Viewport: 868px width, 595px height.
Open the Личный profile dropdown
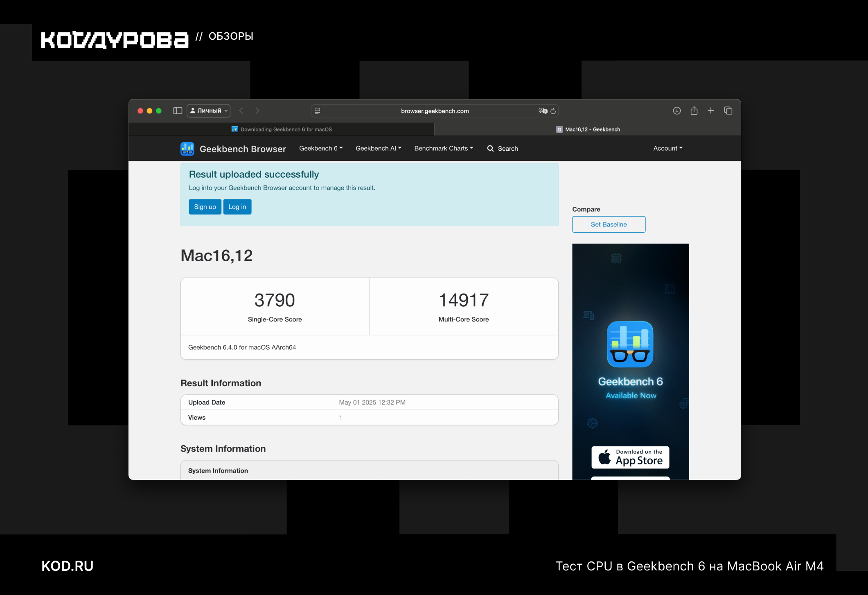click(x=209, y=111)
